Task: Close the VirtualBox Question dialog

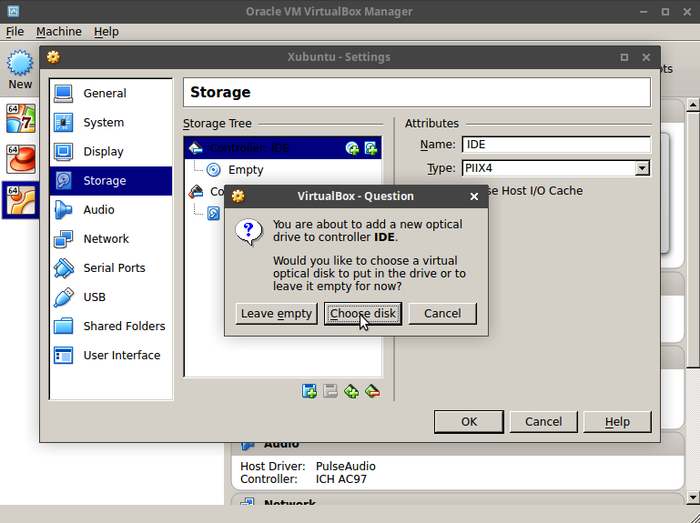Action: tap(474, 196)
